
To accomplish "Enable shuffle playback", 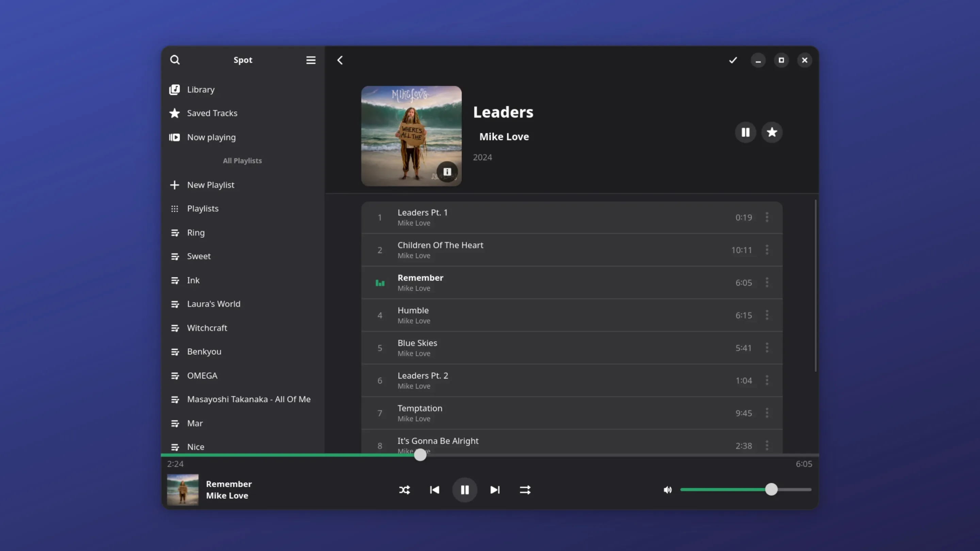I will pos(404,490).
